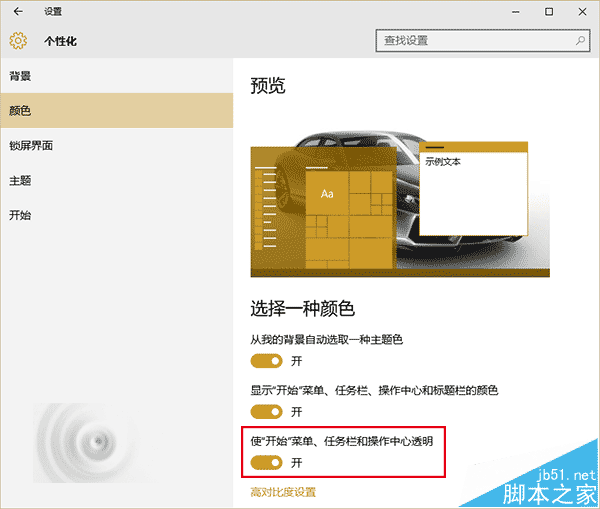Open the 背景 section

coord(117,76)
